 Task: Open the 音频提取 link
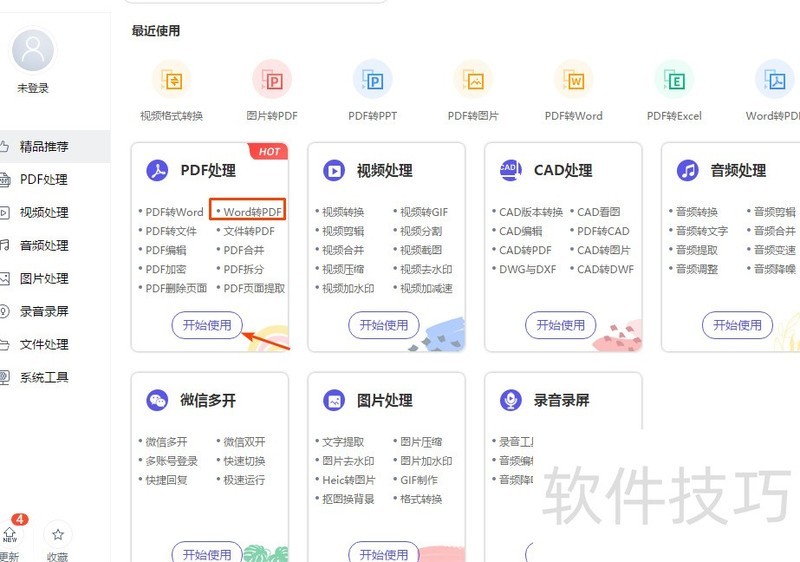coord(697,250)
